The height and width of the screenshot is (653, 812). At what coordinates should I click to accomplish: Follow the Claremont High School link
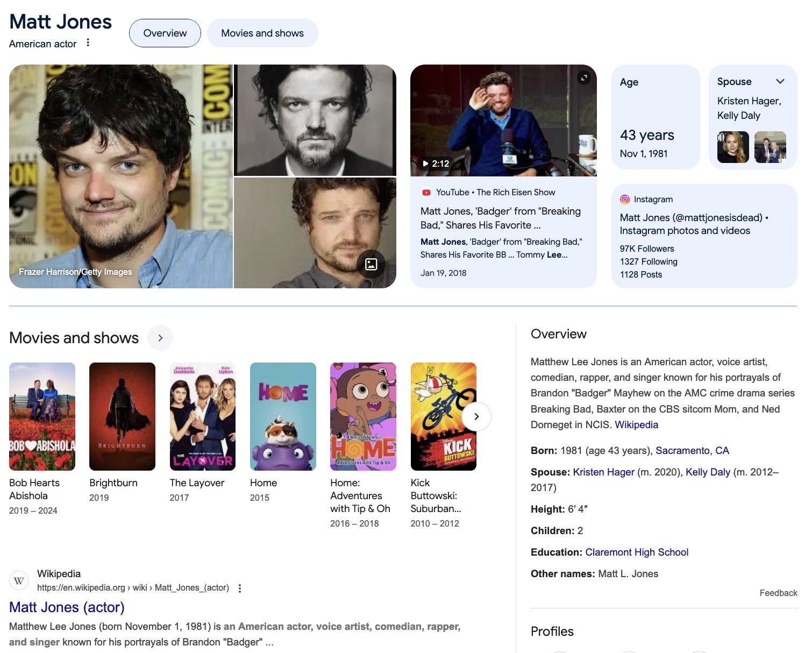[x=637, y=552]
